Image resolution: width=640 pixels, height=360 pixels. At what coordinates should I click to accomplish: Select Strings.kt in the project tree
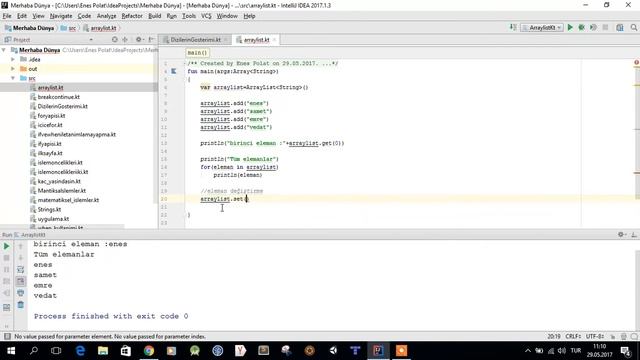[49, 209]
